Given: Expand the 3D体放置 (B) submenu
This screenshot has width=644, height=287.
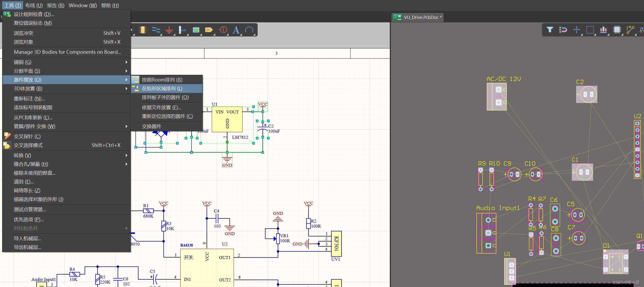Looking at the screenshot, I should [x=67, y=88].
